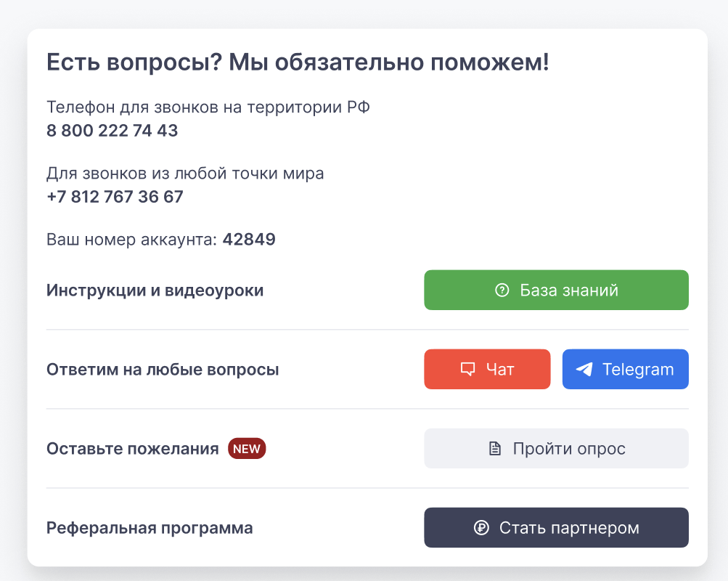Select the account number 42849

[249, 240]
